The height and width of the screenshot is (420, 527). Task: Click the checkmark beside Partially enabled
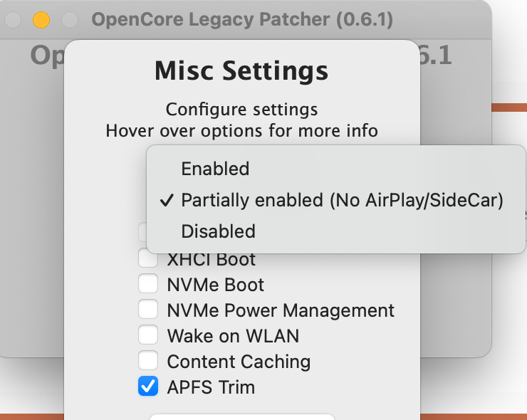pos(167,201)
